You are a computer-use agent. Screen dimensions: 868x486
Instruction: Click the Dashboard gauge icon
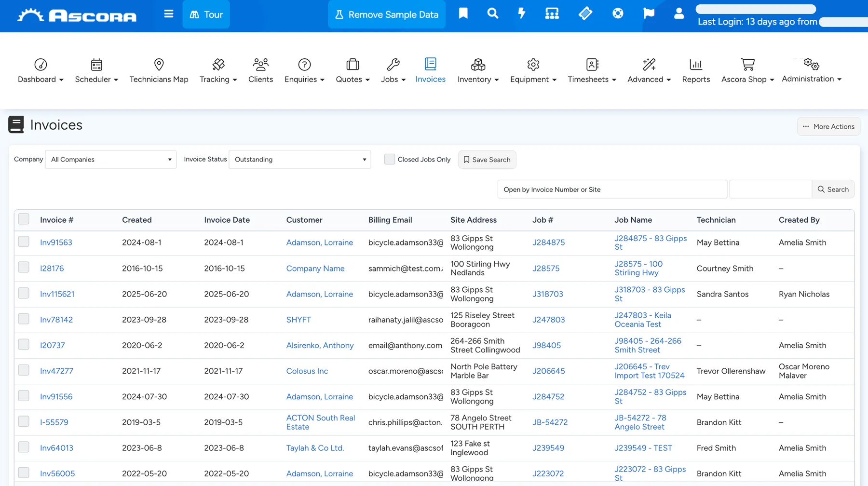41,64
